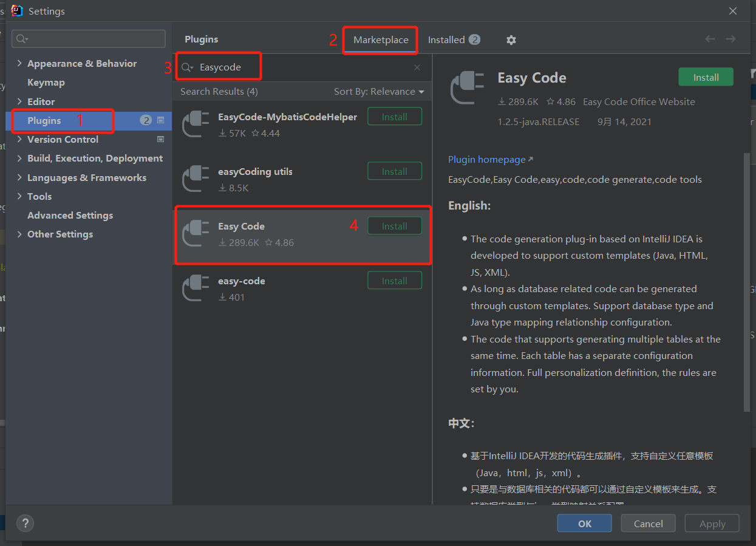
Task: Open the Plugin homepage link
Action: click(x=486, y=159)
